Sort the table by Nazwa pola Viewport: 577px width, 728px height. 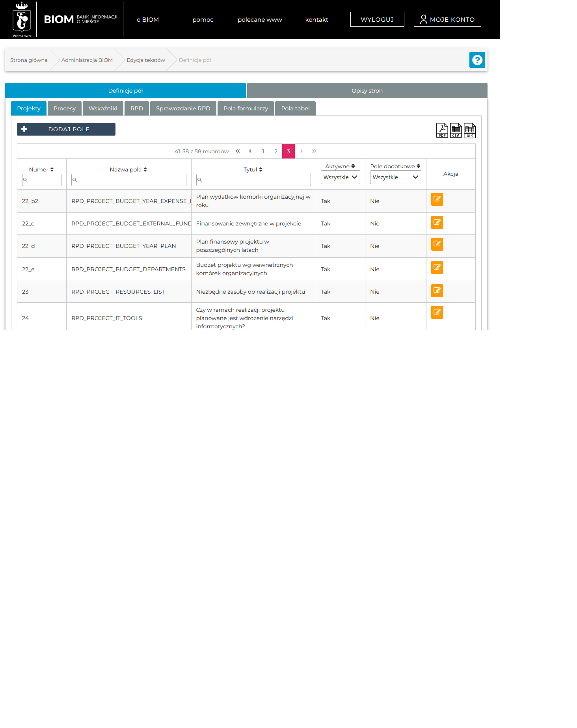[x=128, y=169]
